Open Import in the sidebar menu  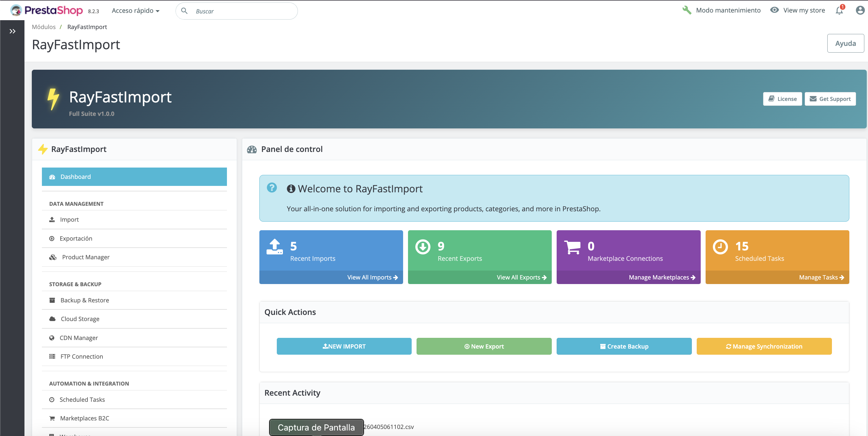tap(69, 220)
